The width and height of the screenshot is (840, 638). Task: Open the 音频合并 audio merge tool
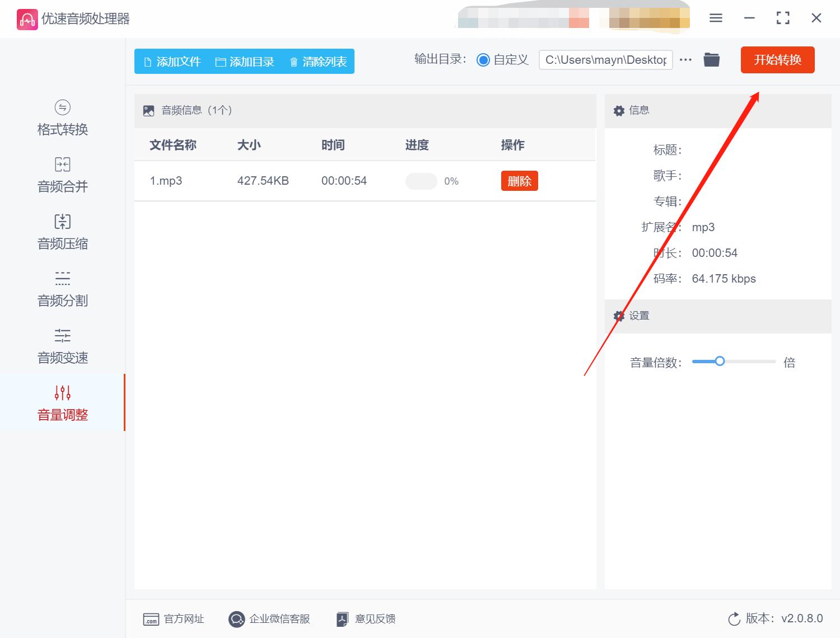tap(62, 175)
